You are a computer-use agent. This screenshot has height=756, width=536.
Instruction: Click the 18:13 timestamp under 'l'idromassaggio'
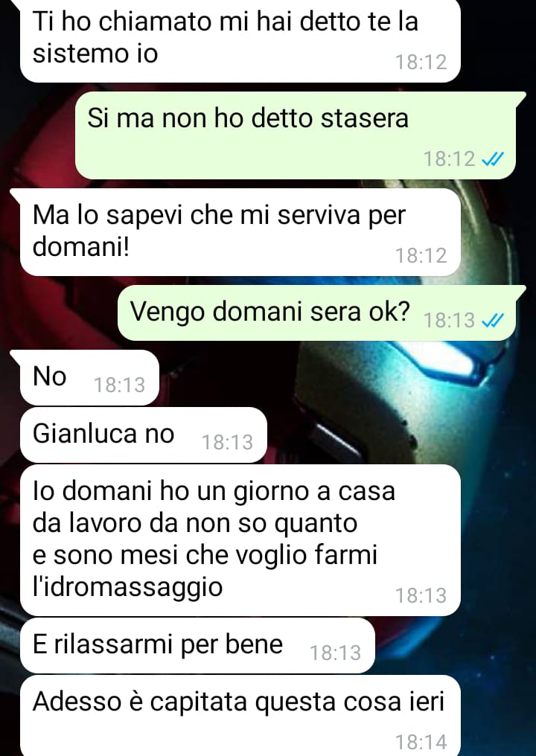click(x=421, y=595)
